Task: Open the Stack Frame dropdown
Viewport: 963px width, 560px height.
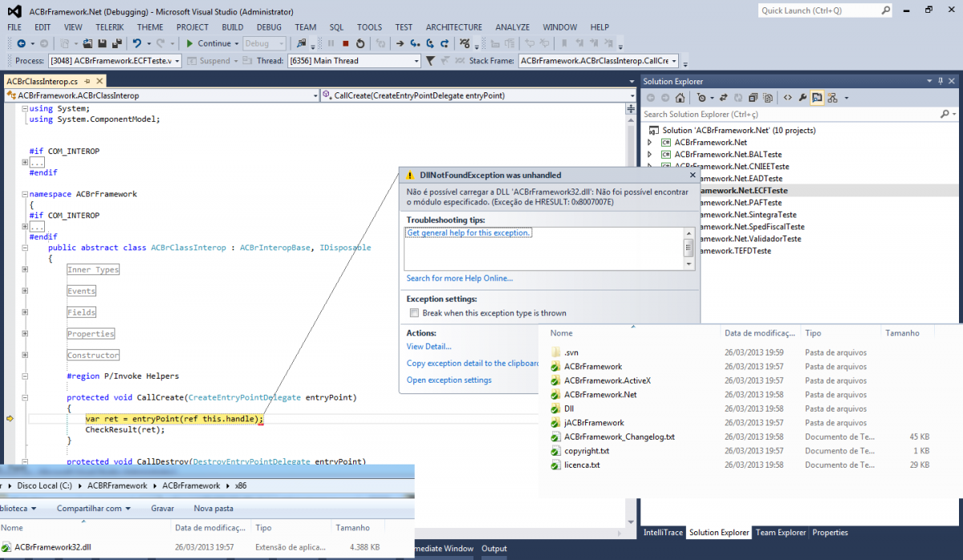Action: coord(674,61)
